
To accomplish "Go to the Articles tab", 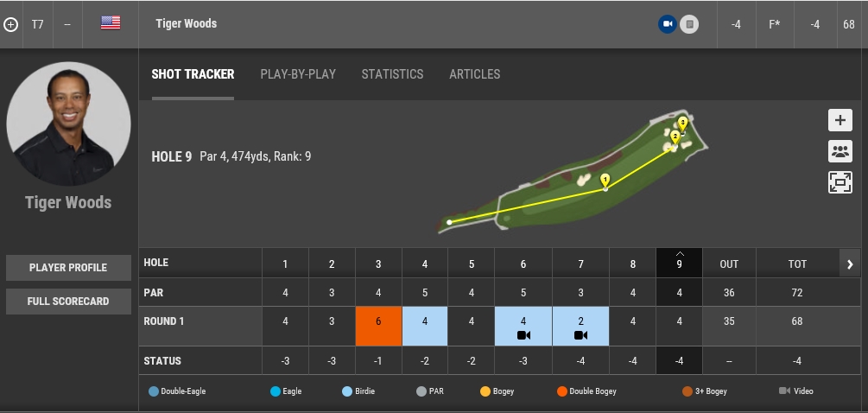I will pos(474,74).
